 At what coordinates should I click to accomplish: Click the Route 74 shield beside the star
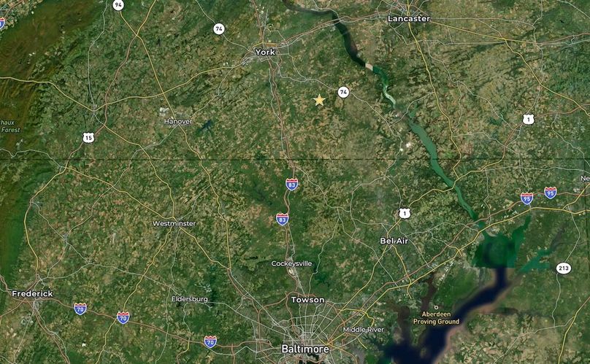click(342, 92)
